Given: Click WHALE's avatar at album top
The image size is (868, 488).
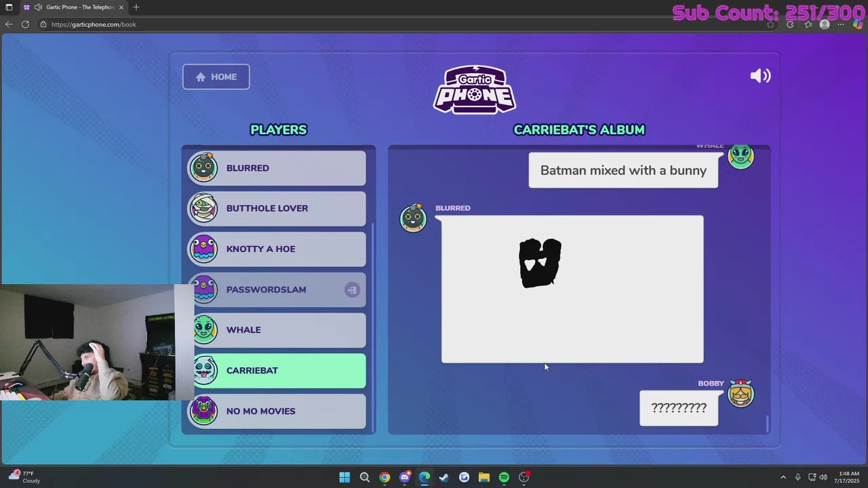Looking at the screenshot, I should point(741,157).
